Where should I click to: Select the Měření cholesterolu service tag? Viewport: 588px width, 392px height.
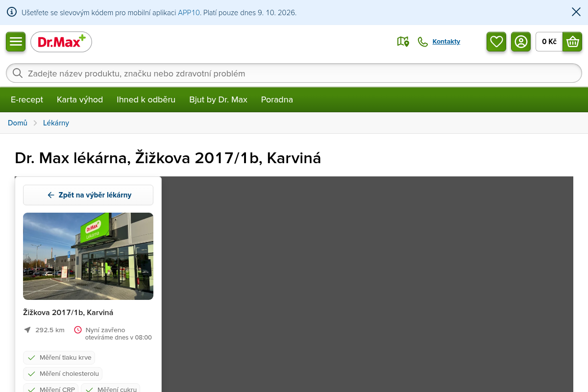click(x=63, y=374)
